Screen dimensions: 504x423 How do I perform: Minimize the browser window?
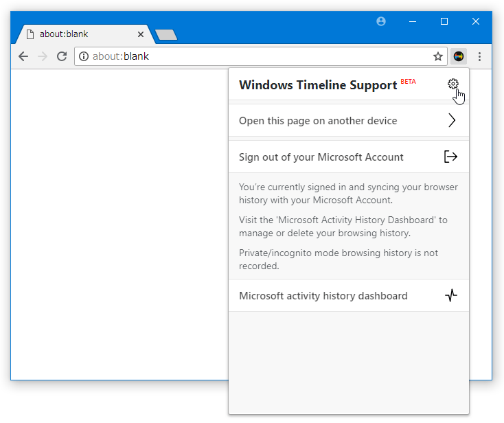tap(413, 21)
